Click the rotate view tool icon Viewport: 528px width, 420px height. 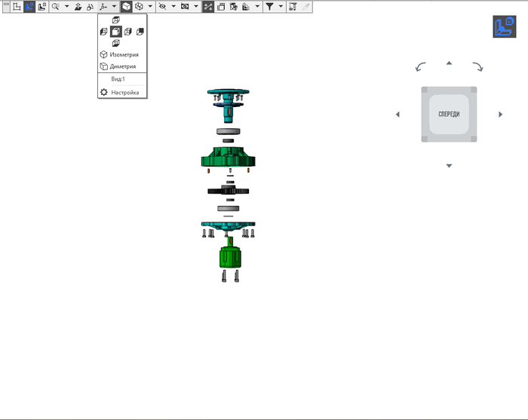point(91,7)
